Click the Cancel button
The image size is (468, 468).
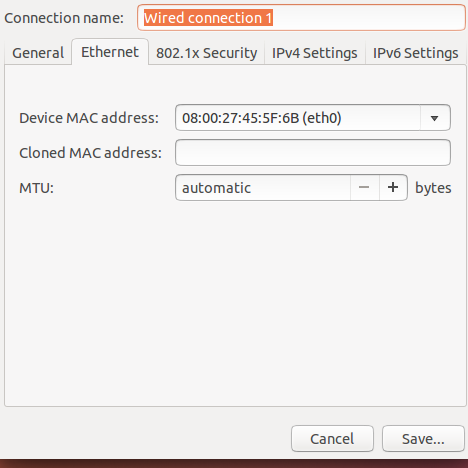pyautogui.click(x=332, y=439)
